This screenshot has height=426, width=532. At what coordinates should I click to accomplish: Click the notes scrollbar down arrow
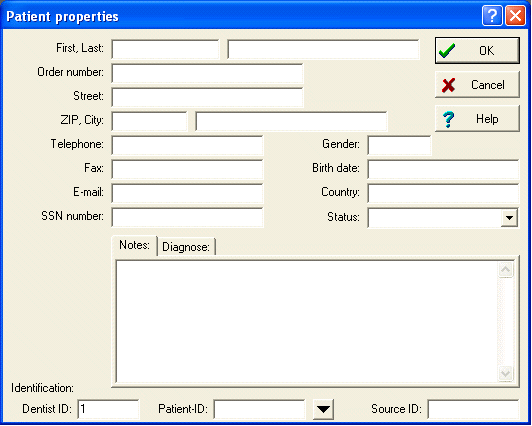[x=506, y=373]
